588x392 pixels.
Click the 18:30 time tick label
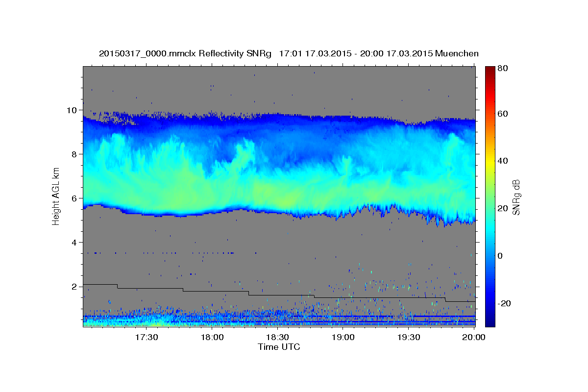(277, 338)
